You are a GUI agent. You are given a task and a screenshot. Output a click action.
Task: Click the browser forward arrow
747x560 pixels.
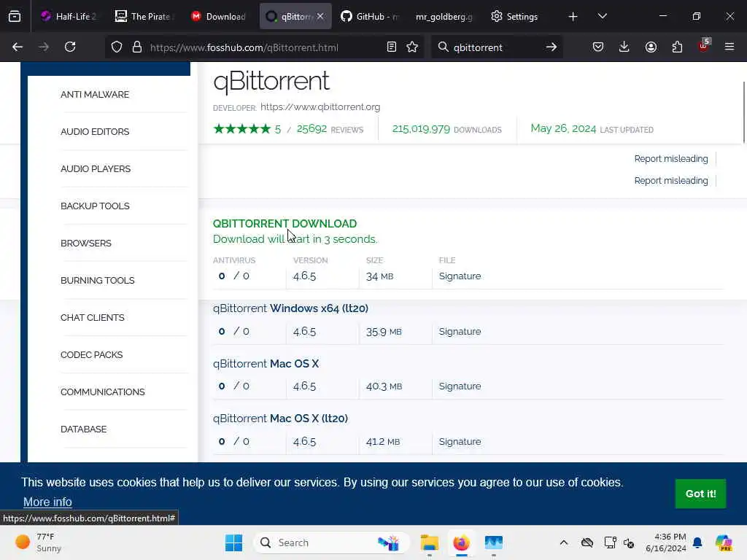[x=43, y=47]
